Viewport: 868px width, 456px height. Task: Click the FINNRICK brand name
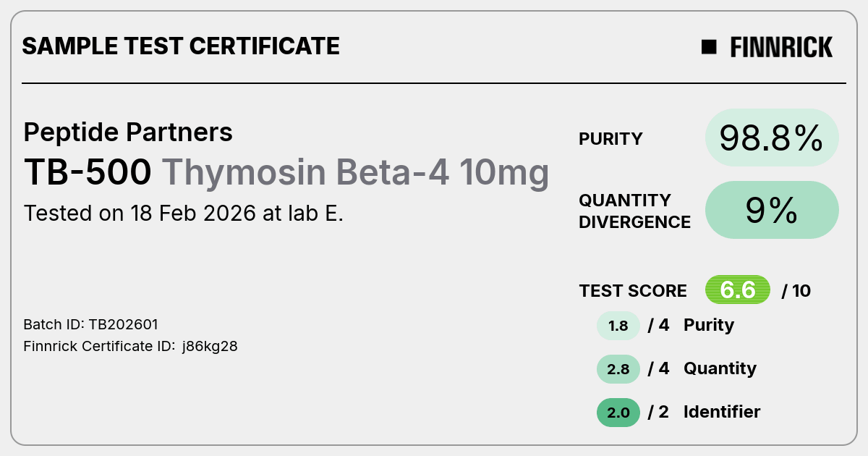(781, 47)
